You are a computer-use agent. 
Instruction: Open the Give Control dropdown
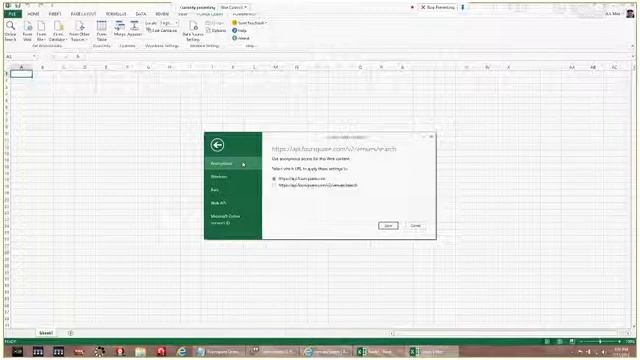(x=233, y=7)
